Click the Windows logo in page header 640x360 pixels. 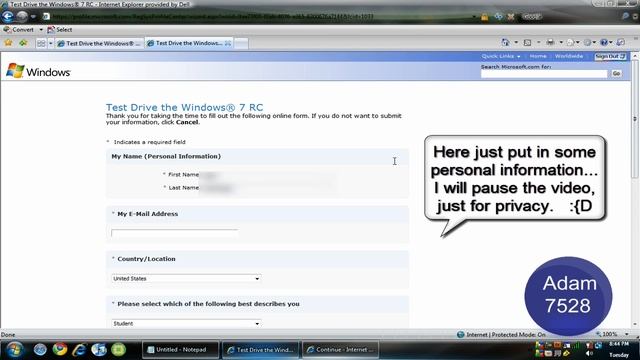[38, 71]
